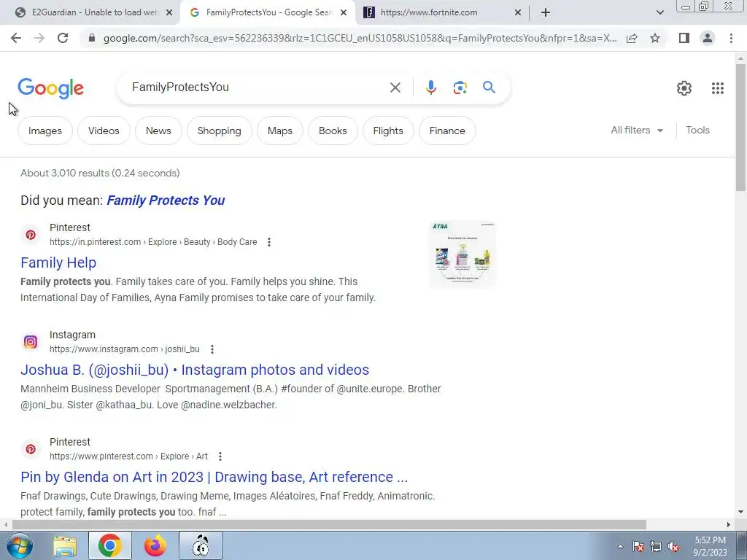Click the suggestion Family Protects You
Screen dimensions: 747x560
[166, 201]
